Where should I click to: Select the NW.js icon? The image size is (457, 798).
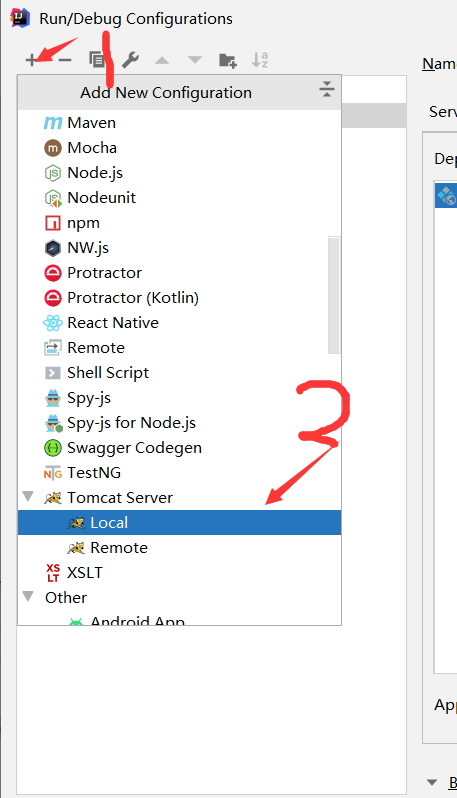(52, 248)
